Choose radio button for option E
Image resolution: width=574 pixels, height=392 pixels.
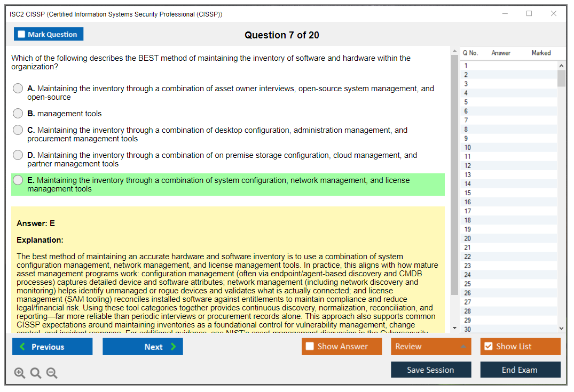[x=18, y=180]
